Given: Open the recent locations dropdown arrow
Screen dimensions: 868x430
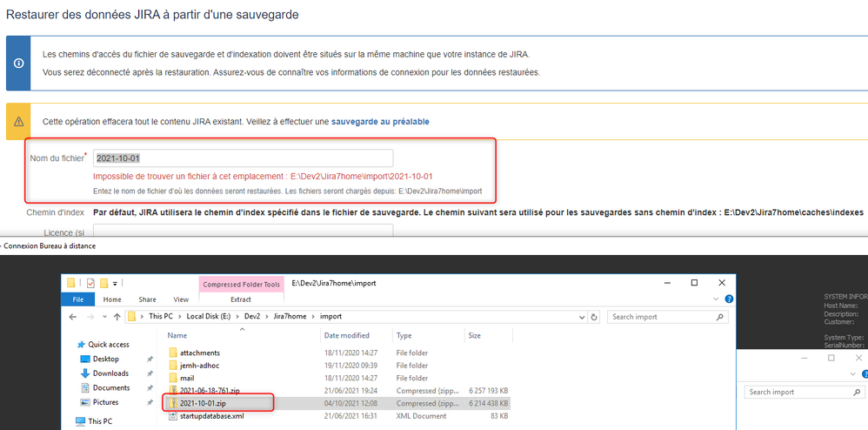Looking at the screenshot, I should [x=104, y=318].
